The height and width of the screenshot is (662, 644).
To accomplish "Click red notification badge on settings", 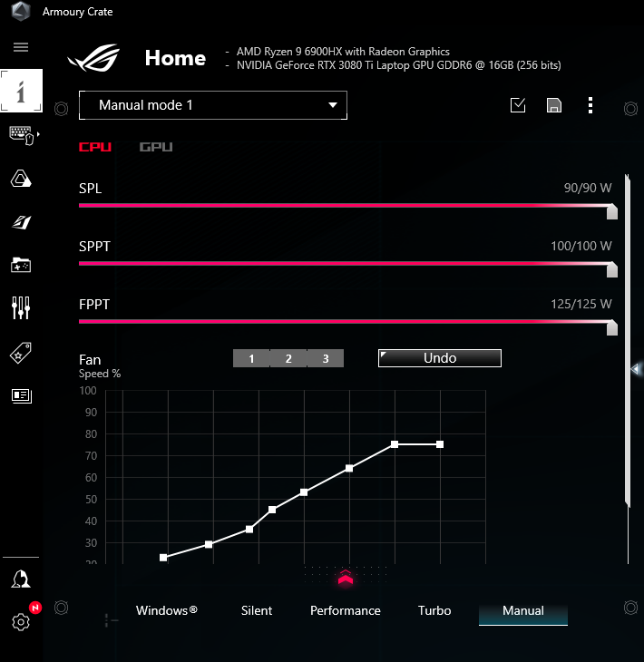I will [35, 608].
